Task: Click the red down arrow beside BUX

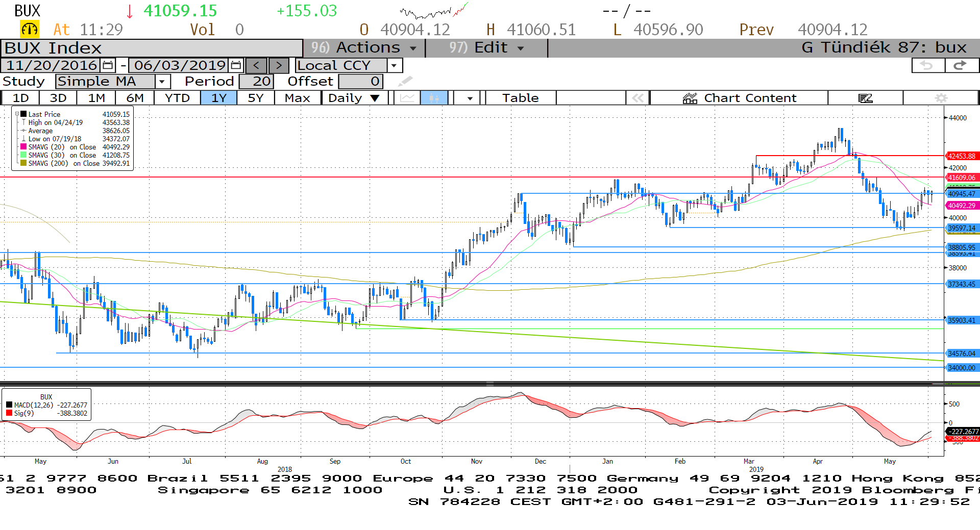Action: pos(130,11)
